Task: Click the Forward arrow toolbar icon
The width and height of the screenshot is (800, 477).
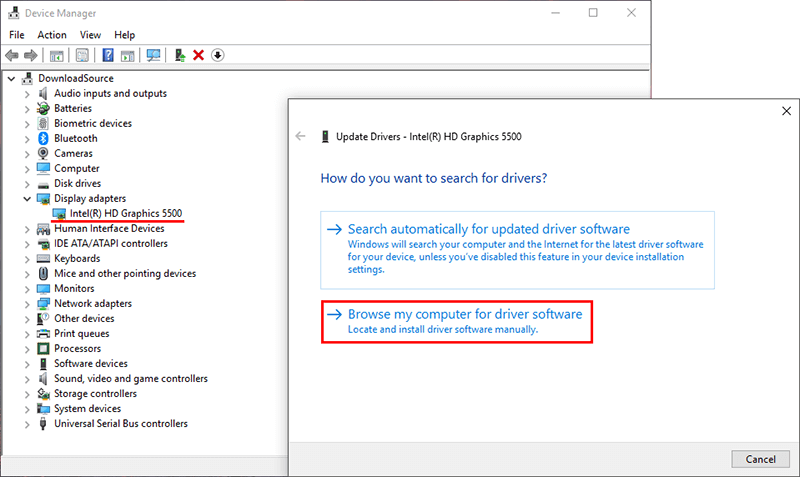Action: 31,55
